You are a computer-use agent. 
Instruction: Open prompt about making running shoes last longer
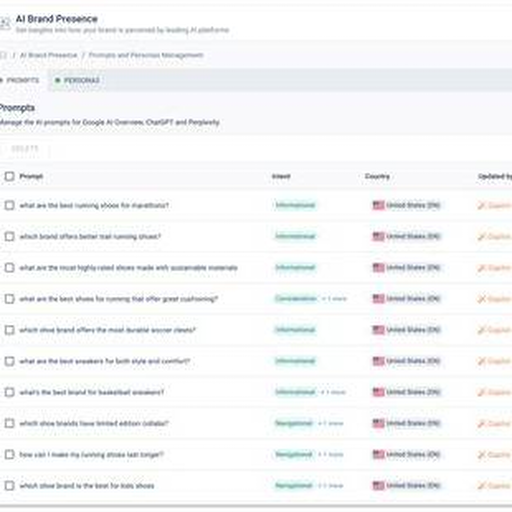coord(92,455)
